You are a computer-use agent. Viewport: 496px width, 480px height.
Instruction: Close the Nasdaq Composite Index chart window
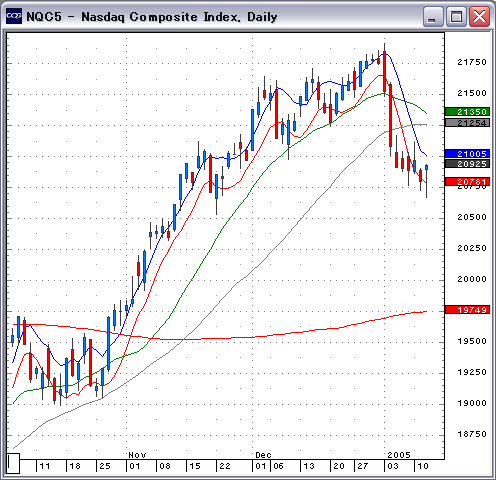pyautogui.click(x=479, y=16)
